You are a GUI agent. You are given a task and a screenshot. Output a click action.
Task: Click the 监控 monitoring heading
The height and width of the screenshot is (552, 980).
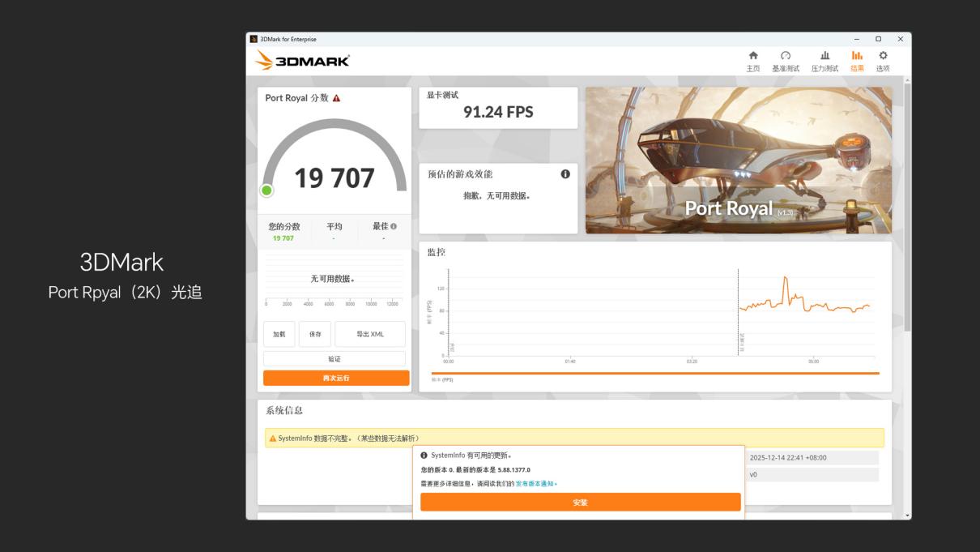pyautogui.click(x=437, y=252)
